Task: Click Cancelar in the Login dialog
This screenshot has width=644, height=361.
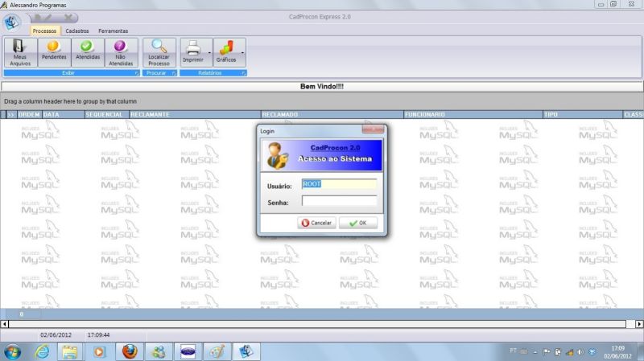Action: tap(316, 223)
